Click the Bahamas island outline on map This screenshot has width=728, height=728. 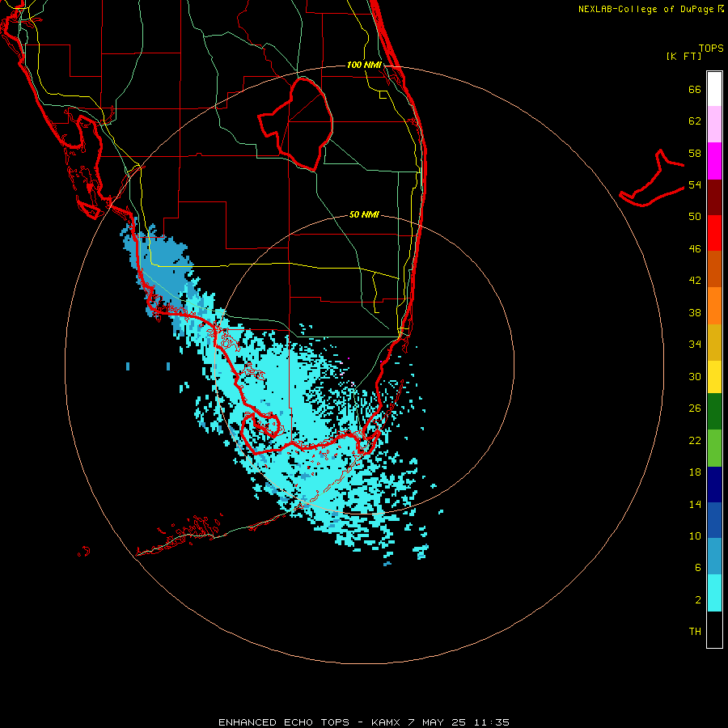(x=652, y=178)
